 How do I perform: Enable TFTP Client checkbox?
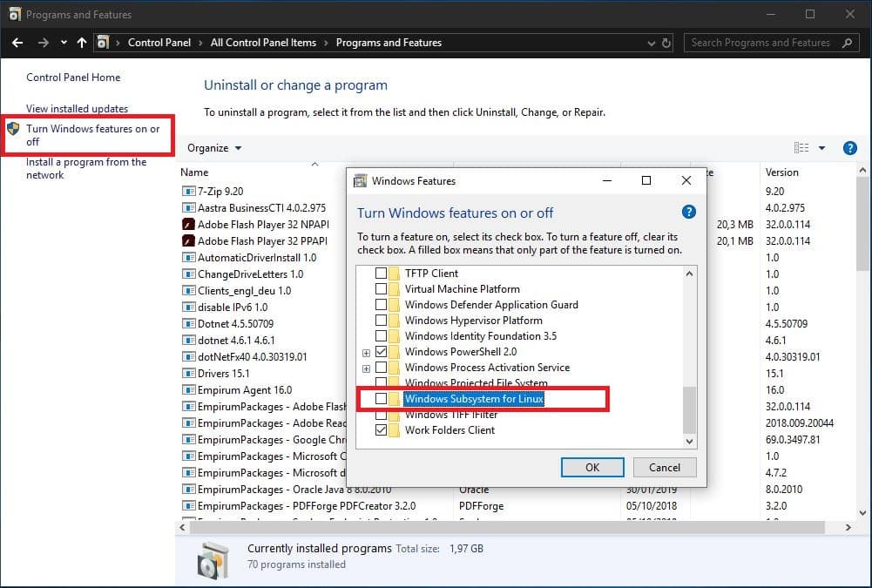point(381,274)
